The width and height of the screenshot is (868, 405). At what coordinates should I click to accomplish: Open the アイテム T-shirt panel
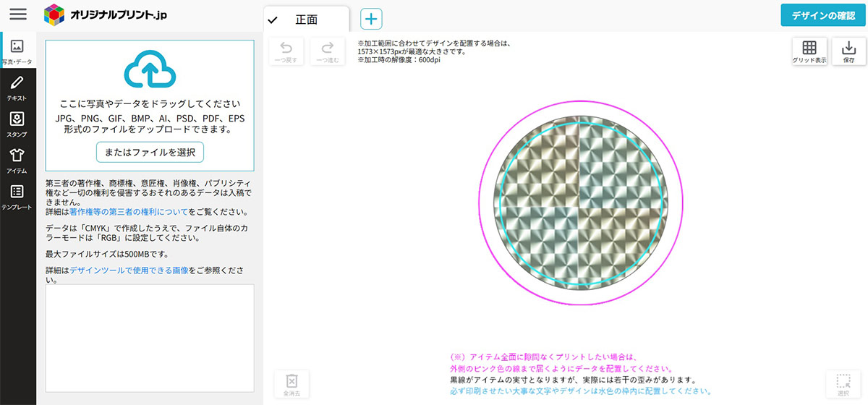coord(17,161)
